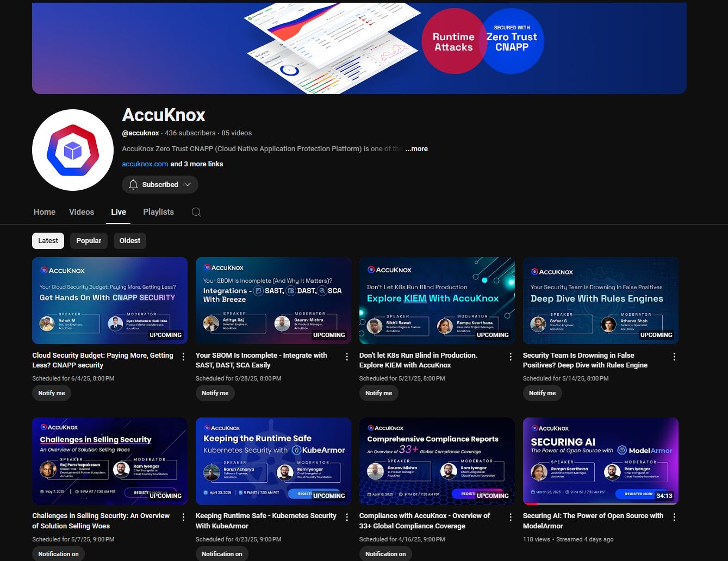
Task: Click 'Scheduled for 5/7/25, 9:00 PM' text
Action: 73,539
